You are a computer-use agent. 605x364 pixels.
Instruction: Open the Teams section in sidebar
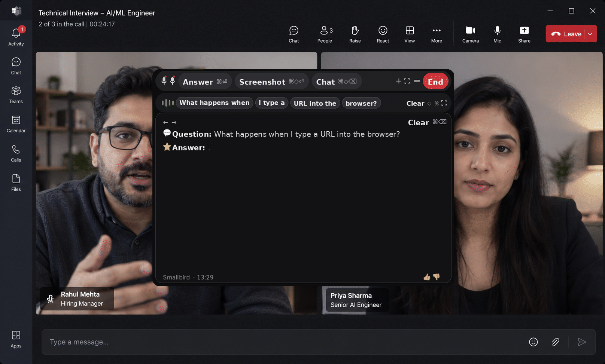coord(16,95)
